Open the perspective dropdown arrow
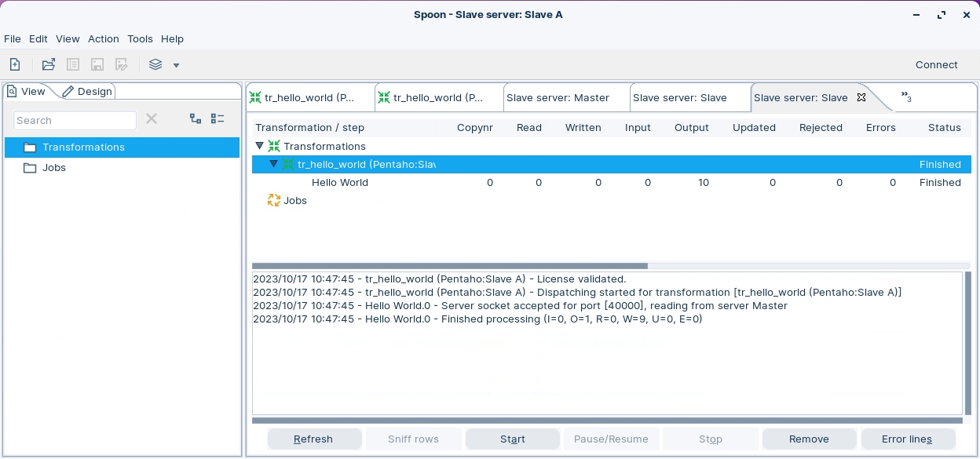The width and height of the screenshot is (980, 459). 177,65
